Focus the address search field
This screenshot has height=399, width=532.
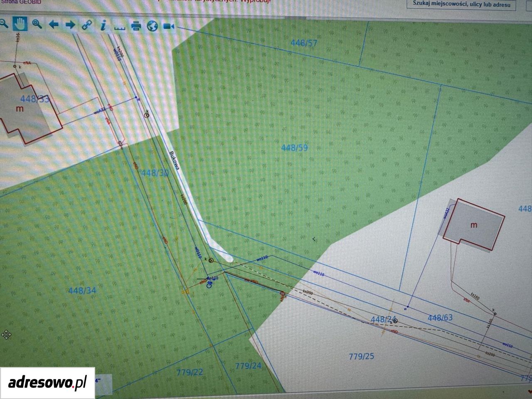[x=461, y=4]
